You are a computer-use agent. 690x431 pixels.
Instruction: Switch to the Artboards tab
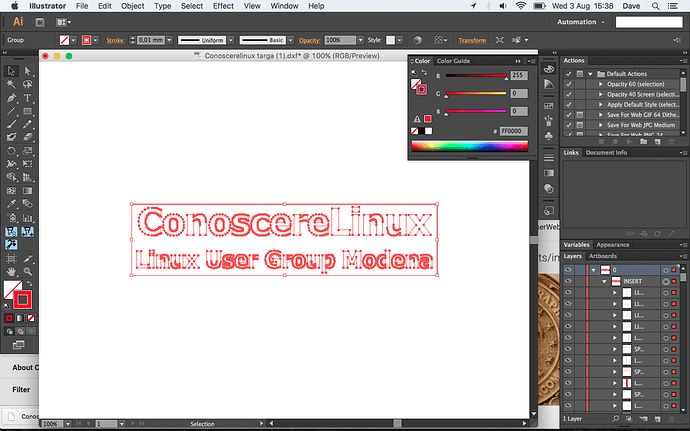tap(602, 256)
